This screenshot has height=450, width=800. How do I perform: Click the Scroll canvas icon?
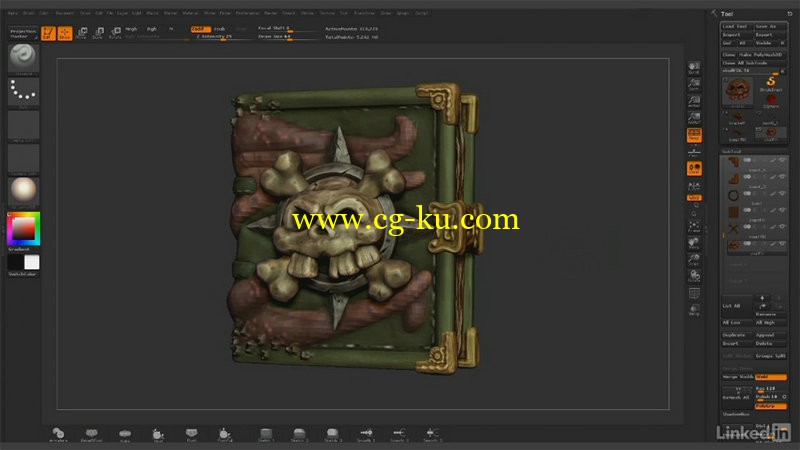click(x=694, y=68)
